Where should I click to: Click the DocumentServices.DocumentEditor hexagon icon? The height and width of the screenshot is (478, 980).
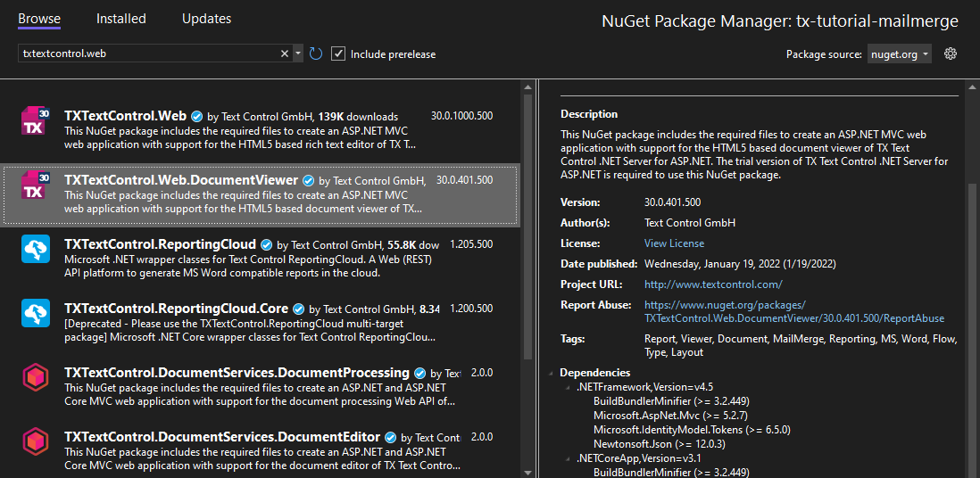36,441
